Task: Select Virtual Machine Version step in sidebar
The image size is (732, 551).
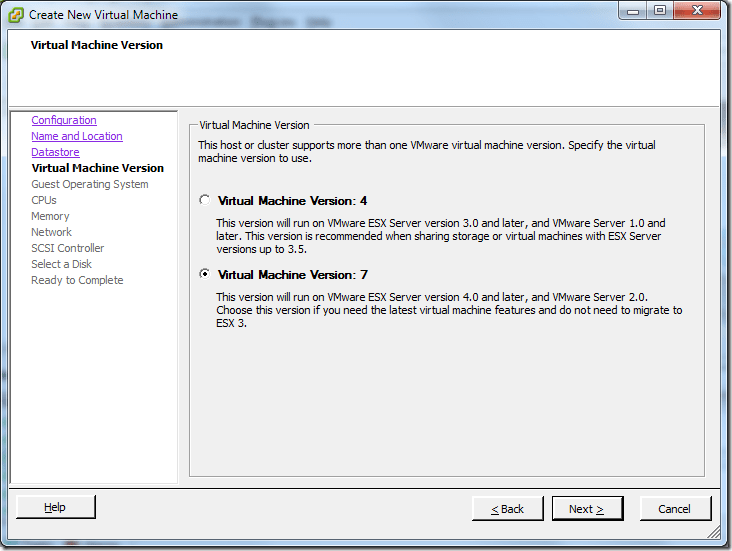Action: pyautogui.click(x=98, y=168)
